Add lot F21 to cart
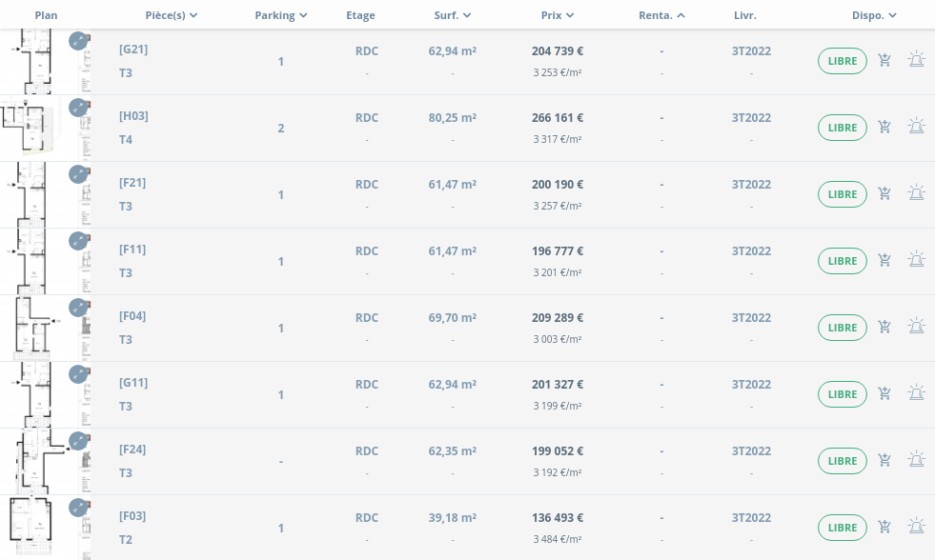Image resolution: width=935 pixels, height=560 pixels. pos(884,194)
